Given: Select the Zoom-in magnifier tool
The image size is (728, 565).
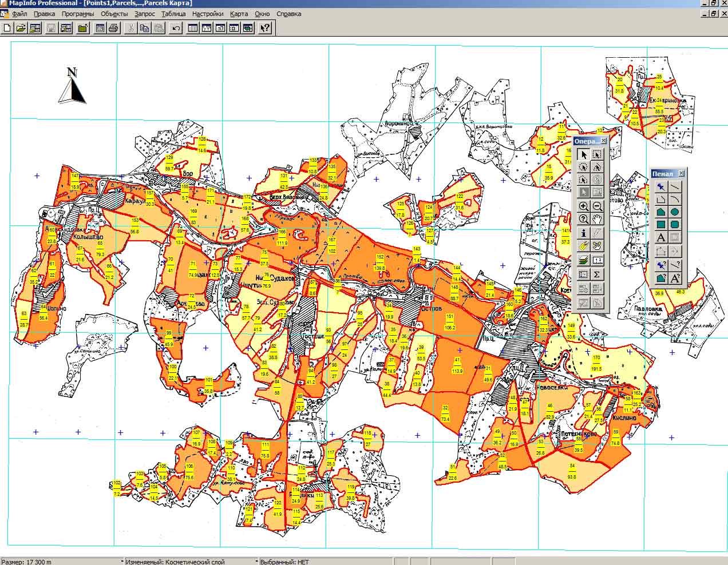Looking at the screenshot, I should tap(583, 206).
